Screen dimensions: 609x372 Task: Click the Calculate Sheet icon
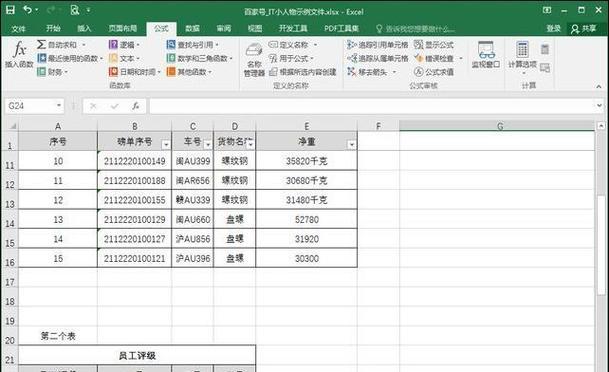pyautogui.click(x=545, y=68)
